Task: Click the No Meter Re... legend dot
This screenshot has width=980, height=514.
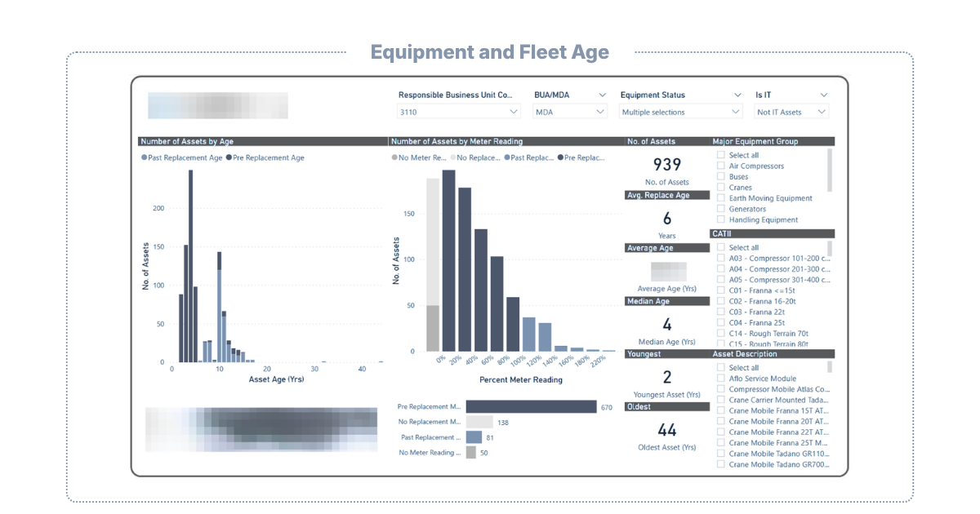Action: pos(394,157)
